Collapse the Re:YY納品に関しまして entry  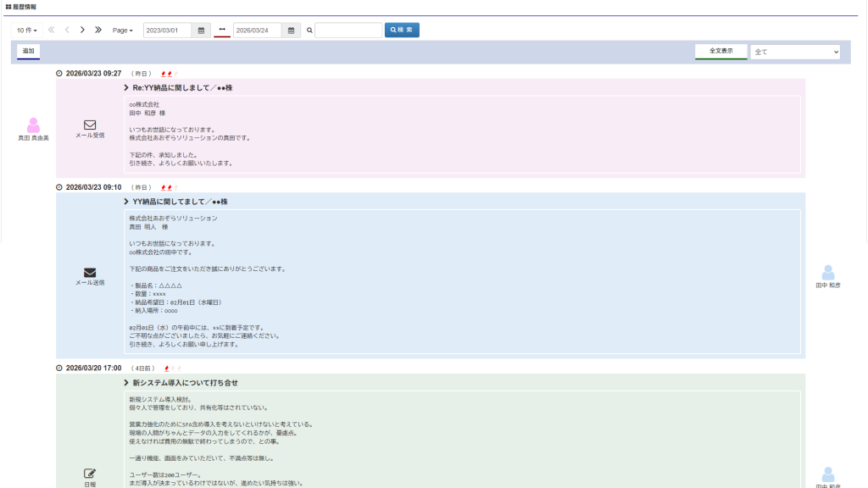pos(126,88)
